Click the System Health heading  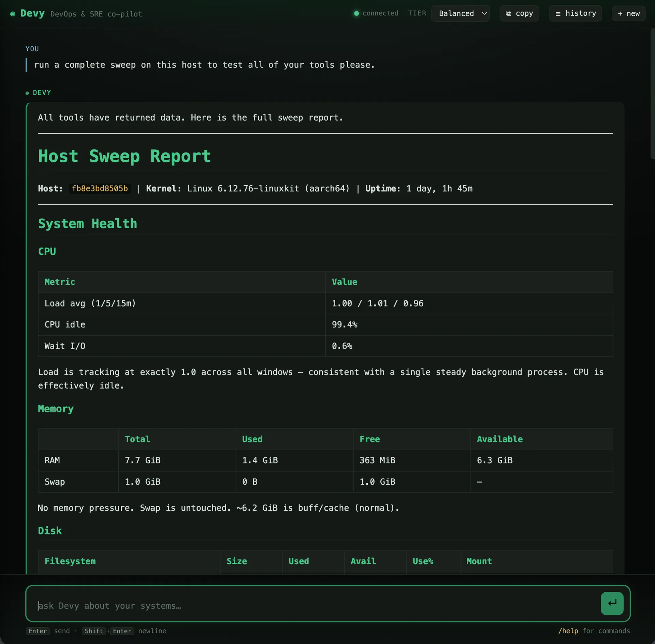tap(87, 224)
